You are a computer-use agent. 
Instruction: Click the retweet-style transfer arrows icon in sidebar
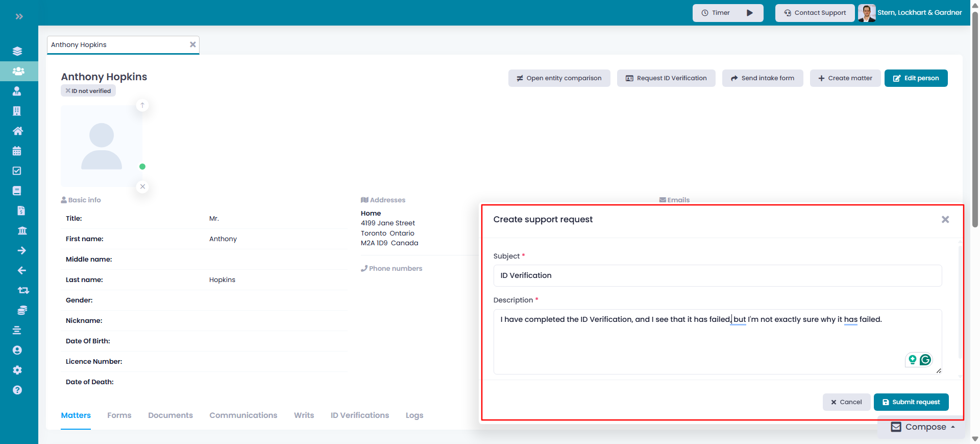(23, 290)
